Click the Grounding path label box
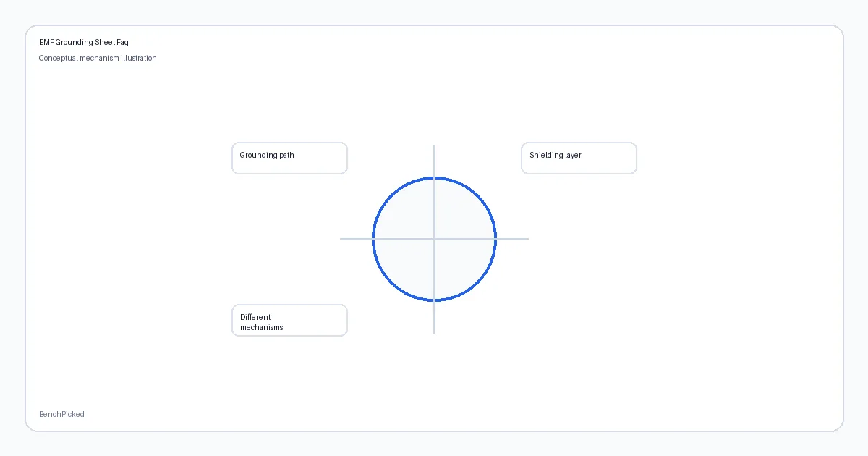The height and width of the screenshot is (456, 868). 289,158
